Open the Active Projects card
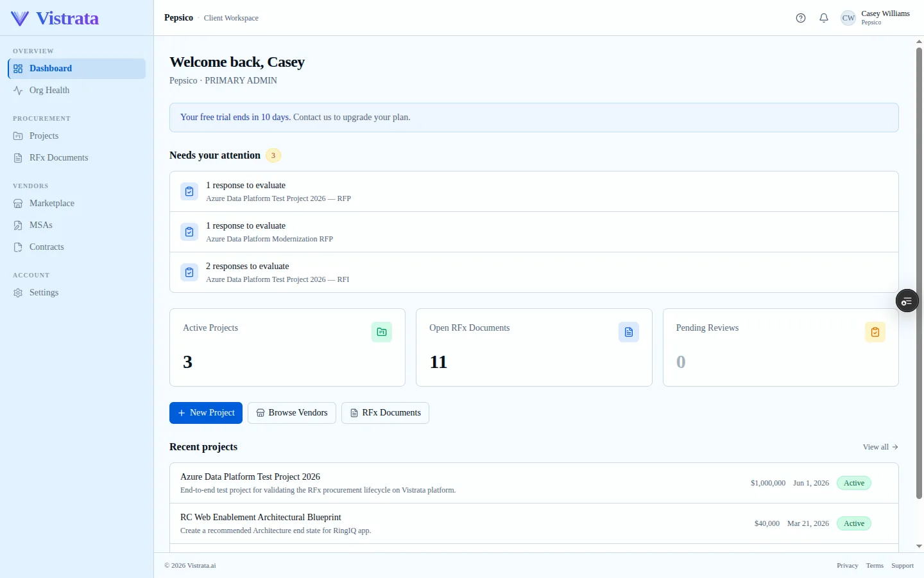This screenshot has height=578, width=924. 287,347
